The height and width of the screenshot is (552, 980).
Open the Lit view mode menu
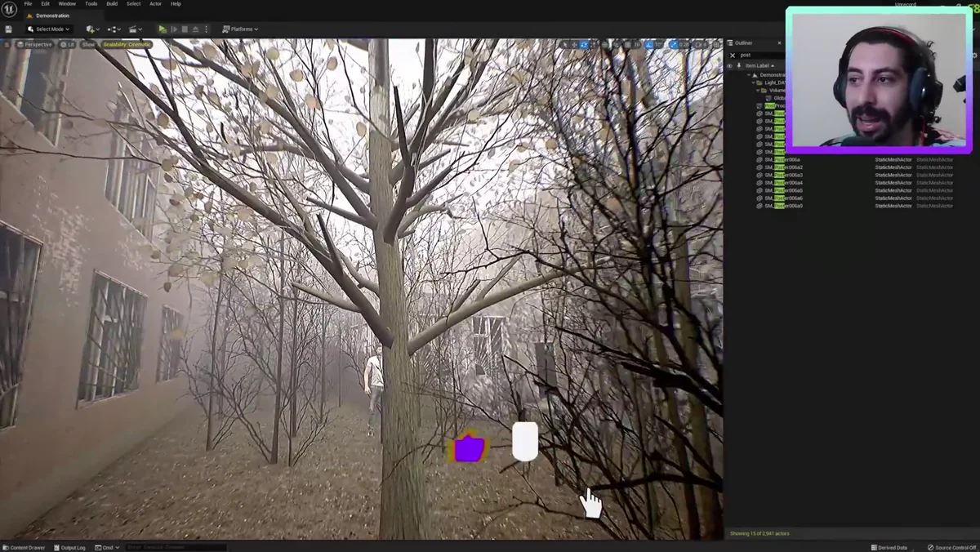click(x=67, y=44)
